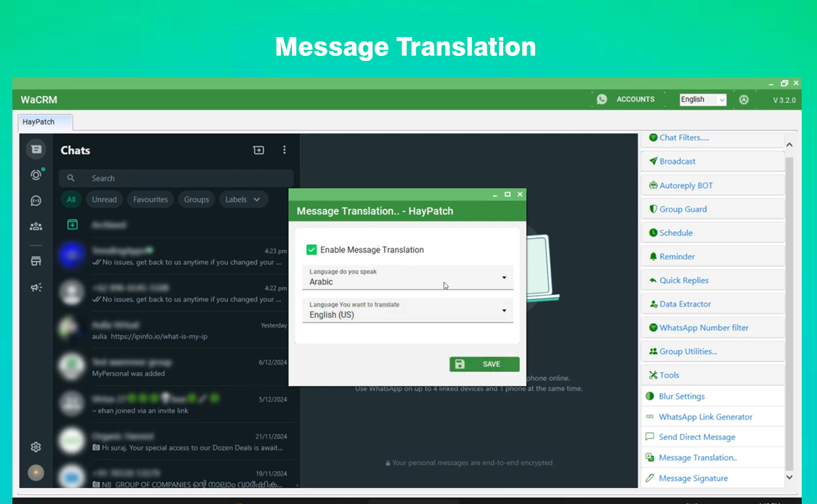Open WhatsApp settings gear in sidebar

point(36,447)
